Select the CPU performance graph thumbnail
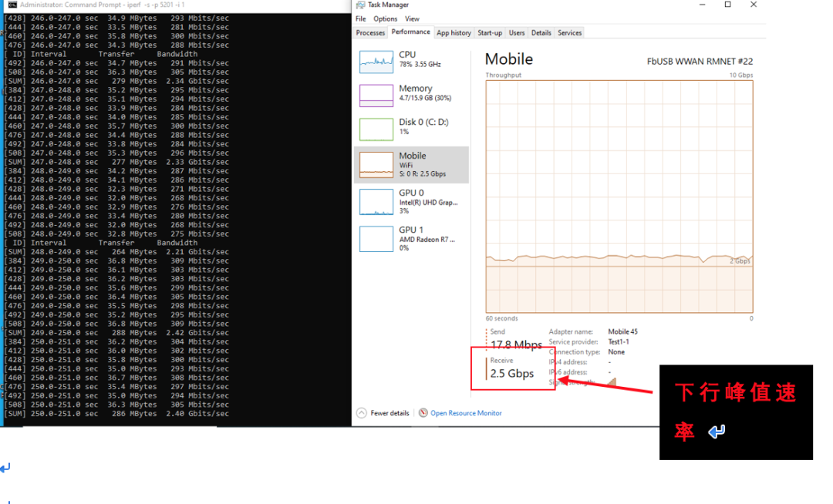 [376, 62]
